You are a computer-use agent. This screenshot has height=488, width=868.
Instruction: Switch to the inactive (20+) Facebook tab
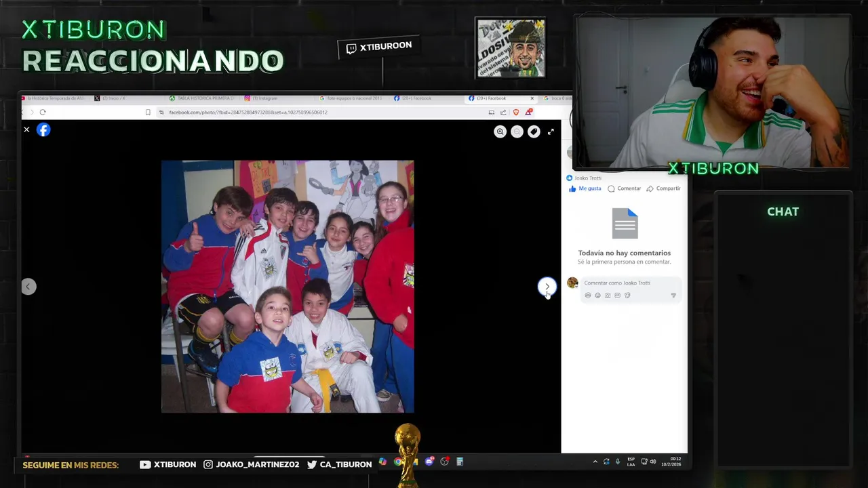click(427, 98)
